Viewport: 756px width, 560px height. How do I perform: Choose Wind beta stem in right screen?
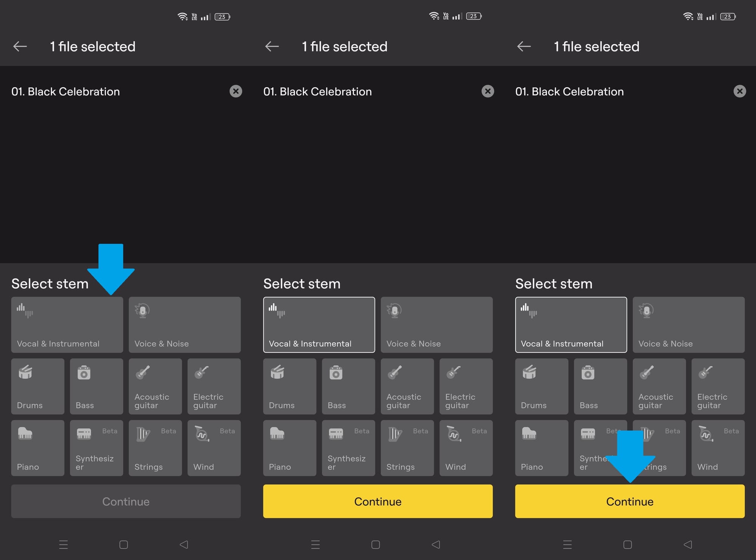(717, 448)
